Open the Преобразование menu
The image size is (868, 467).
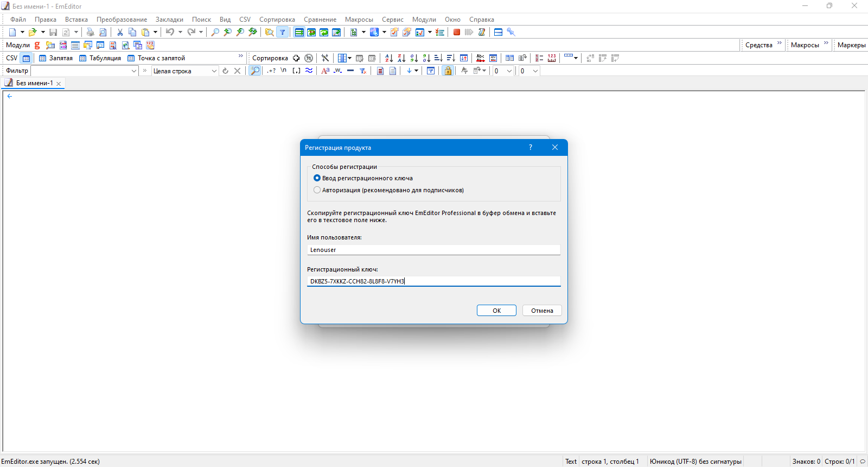[x=122, y=20]
